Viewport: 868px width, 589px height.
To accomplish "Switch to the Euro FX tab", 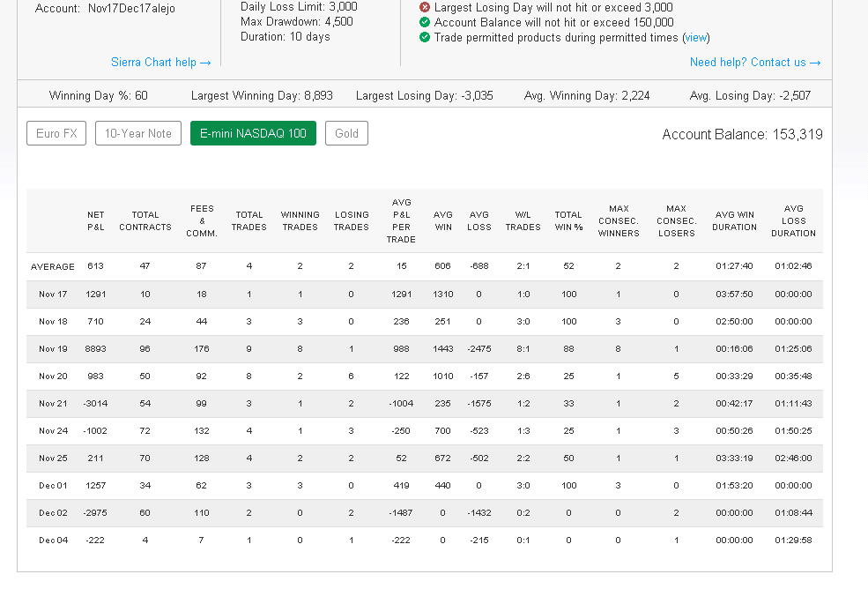I will pos(56,133).
